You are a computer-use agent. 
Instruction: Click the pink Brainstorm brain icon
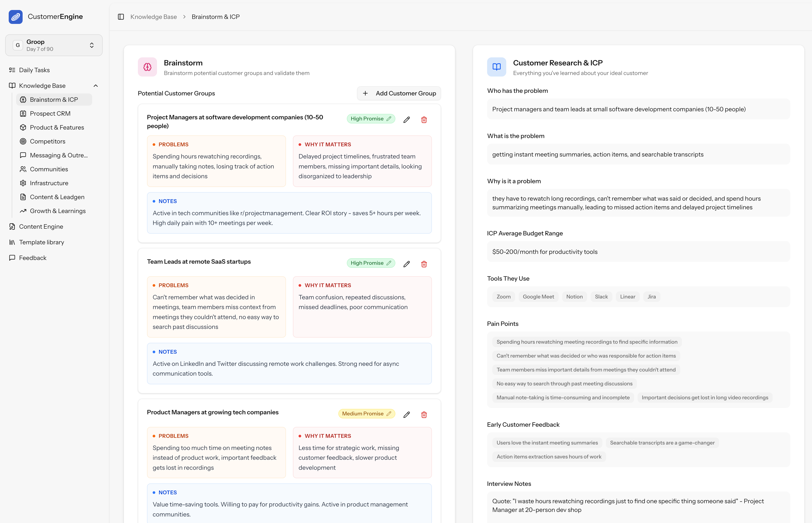(147, 67)
